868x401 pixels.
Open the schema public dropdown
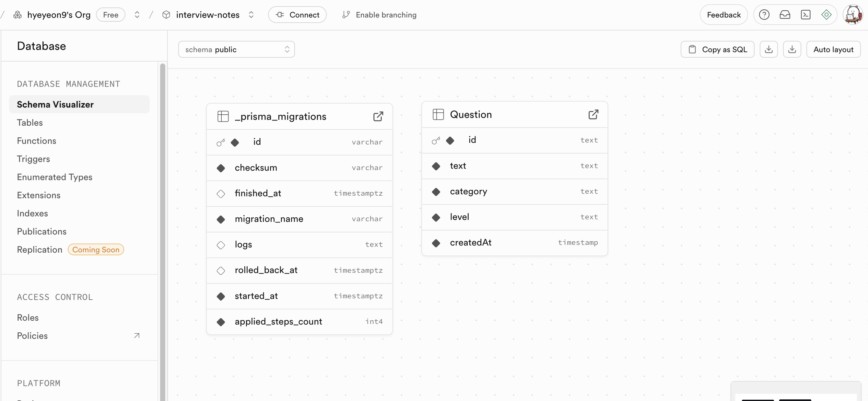click(x=236, y=50)
